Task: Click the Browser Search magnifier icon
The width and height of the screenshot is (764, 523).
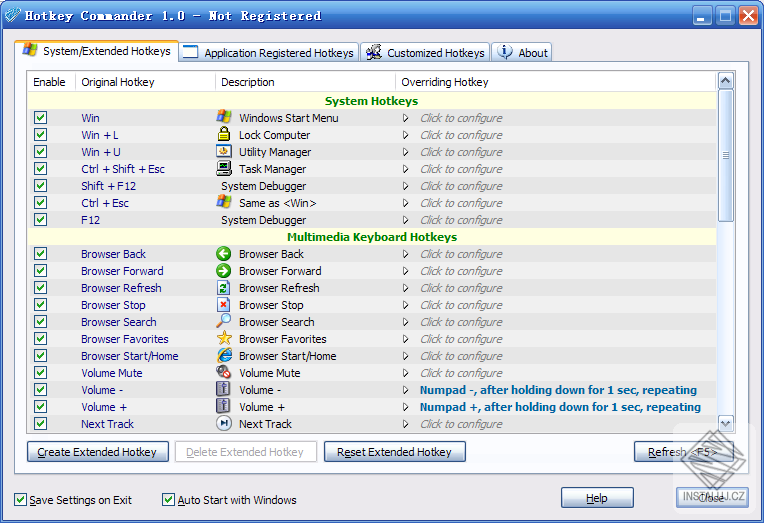Action: click(224, 321)
